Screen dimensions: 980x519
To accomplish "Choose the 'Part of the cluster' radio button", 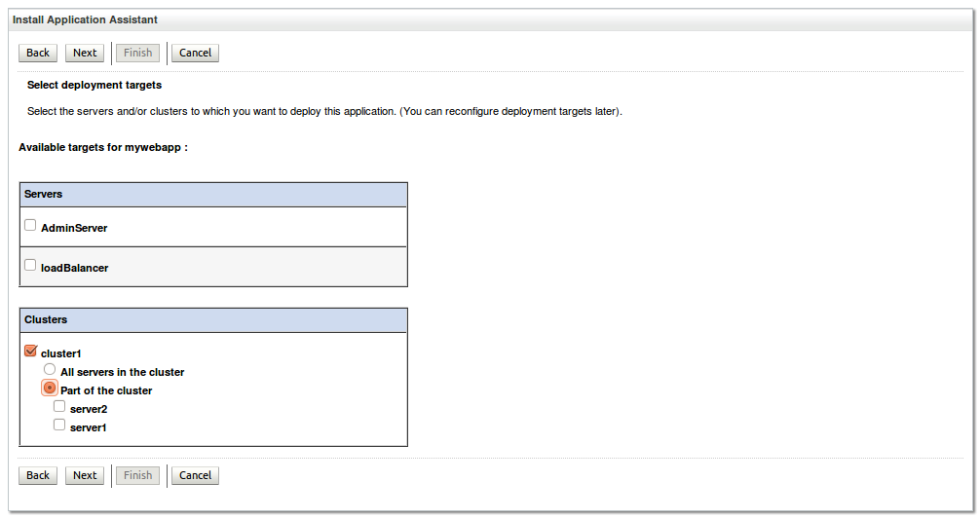I will click(50, 388).
